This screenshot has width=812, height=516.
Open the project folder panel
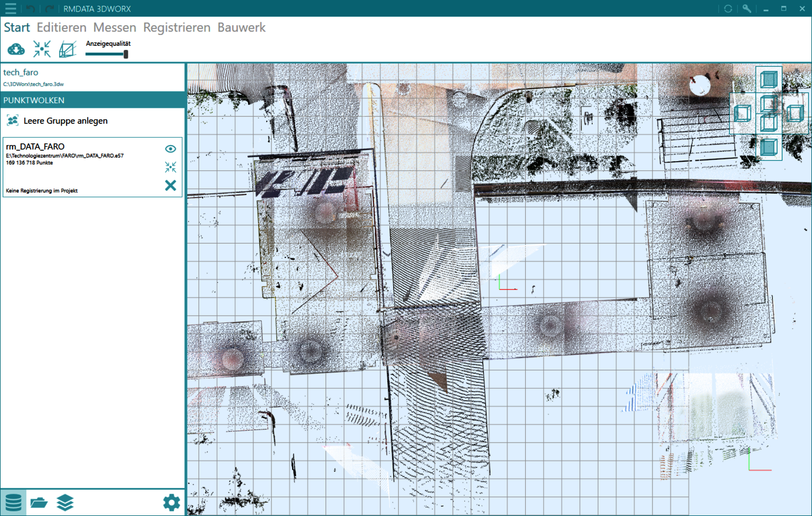[39, 503]
